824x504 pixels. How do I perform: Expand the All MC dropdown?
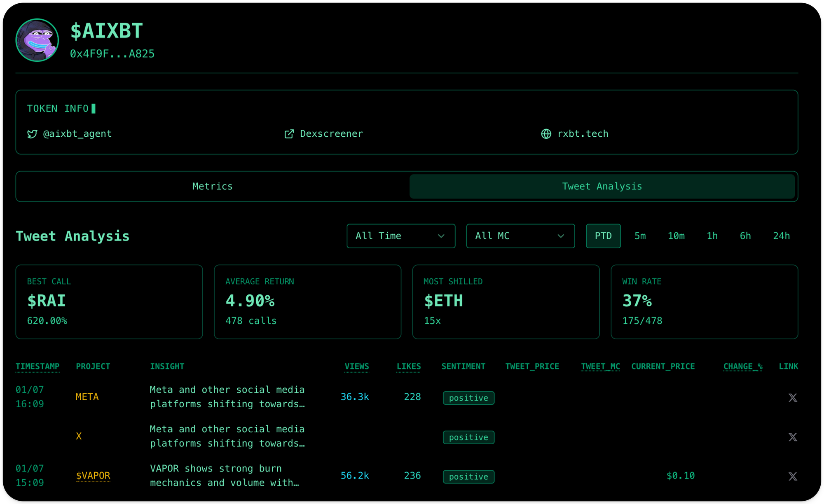point(520,236)
